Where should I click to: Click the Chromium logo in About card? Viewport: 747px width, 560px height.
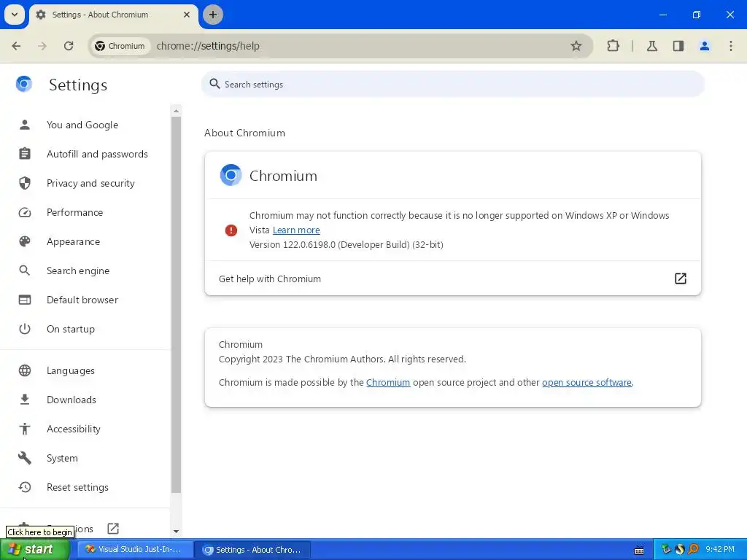pos(231,175)
